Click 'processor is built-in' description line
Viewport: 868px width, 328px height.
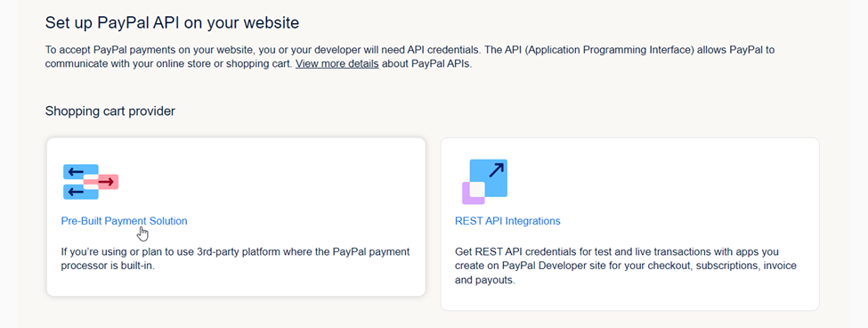point(109,266)
